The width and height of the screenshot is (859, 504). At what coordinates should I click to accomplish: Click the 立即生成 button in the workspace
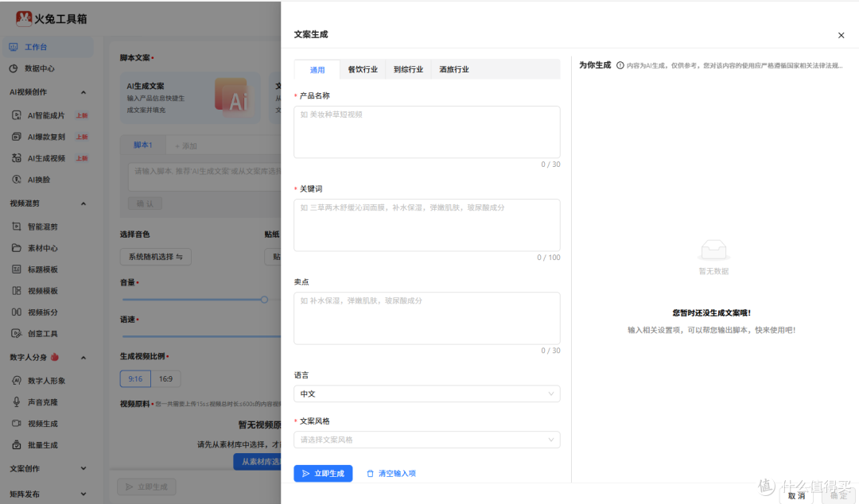146,487
